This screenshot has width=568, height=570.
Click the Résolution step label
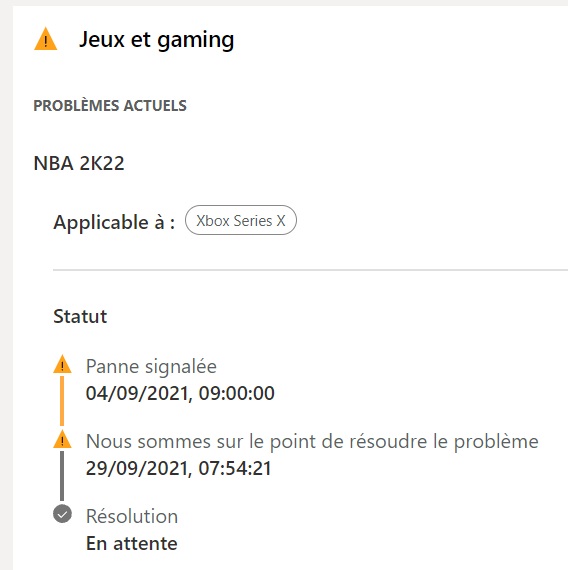click(x=132, y=516)
